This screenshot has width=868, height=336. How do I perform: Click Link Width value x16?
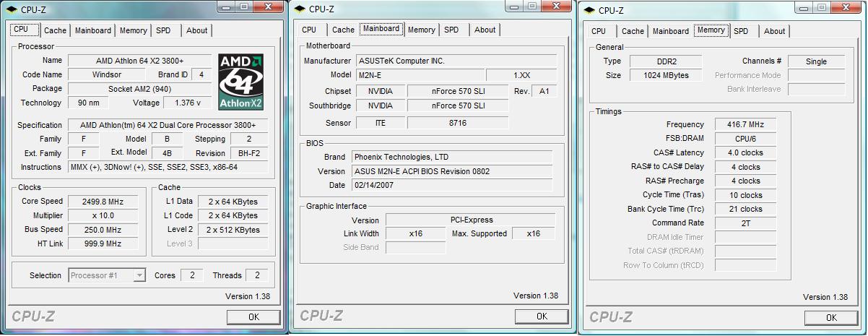tap(415, 233)
